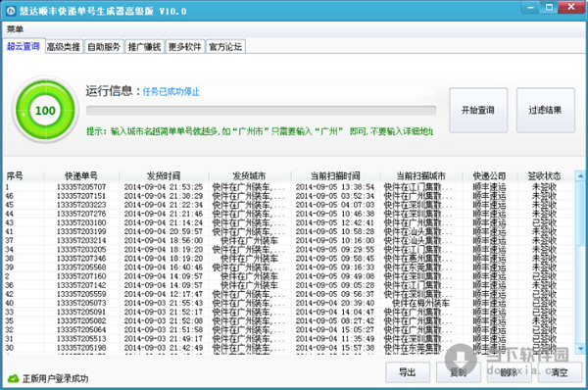Switch to the 超云查询 tab

24,46
